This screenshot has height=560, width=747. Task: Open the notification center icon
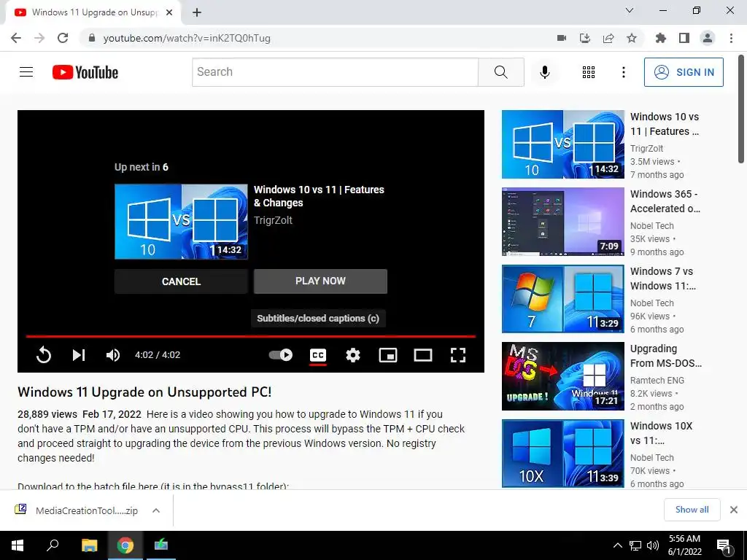[724, 545]
